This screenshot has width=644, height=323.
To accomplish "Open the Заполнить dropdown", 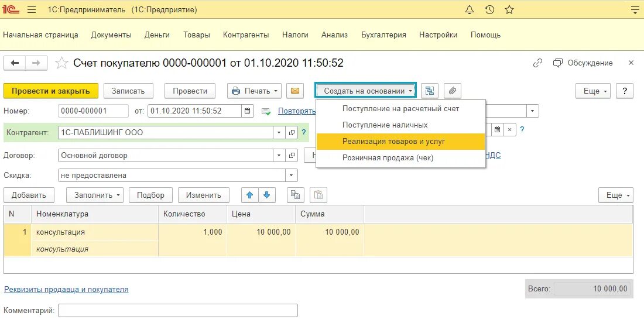I will pos(94,195).
